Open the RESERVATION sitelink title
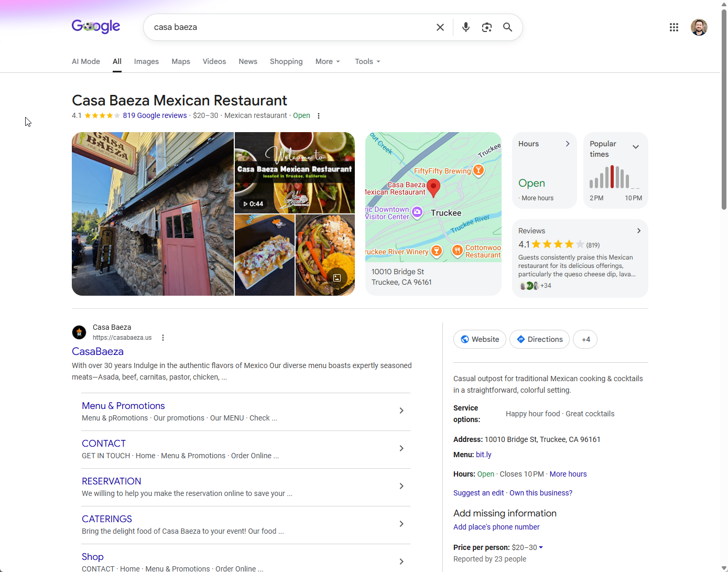 [x=111, y=481]
